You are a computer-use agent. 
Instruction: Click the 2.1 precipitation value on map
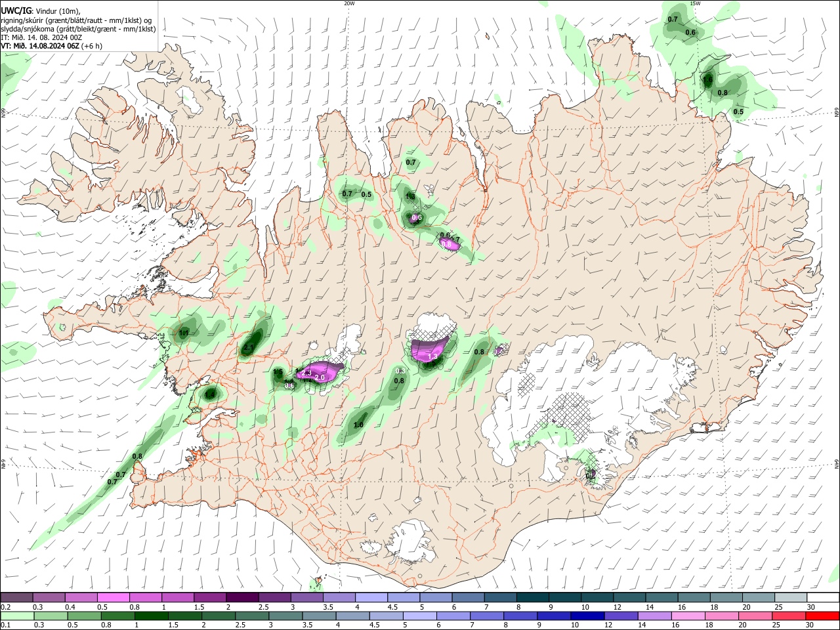249,348
